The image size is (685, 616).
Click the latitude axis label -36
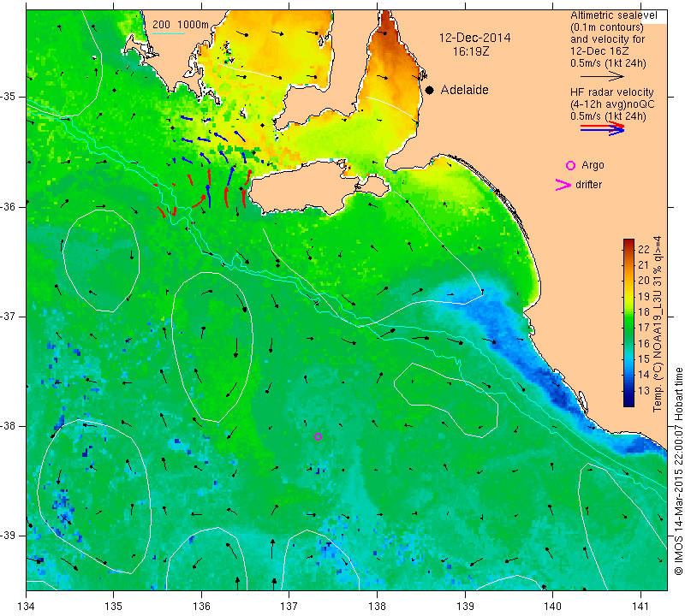pos(9,206)
